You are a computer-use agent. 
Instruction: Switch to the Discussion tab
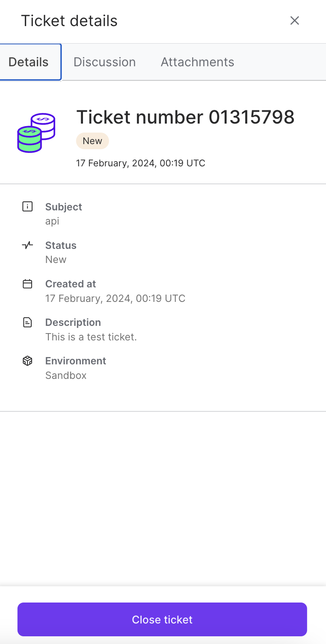[104, 62]
